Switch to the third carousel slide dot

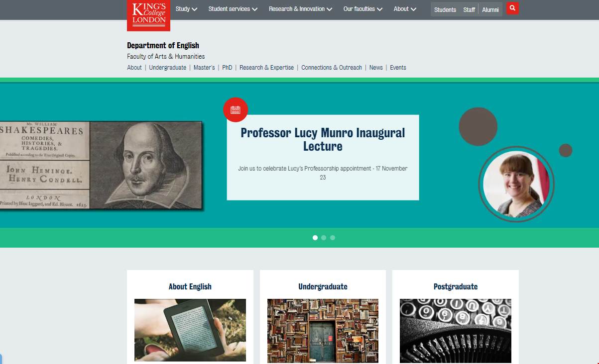(x=333, y=238)
